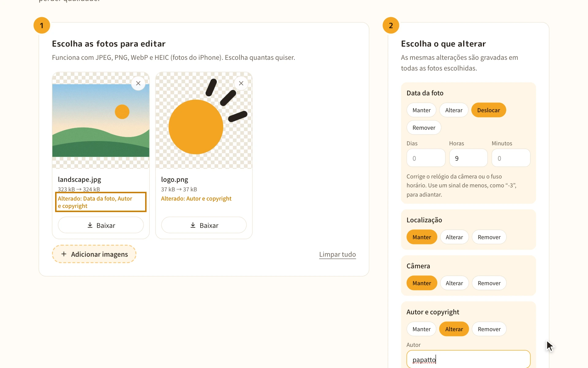Choose Alterar for Localização
Image resolution: width=588 pixels, height=368 pixels.
coord(454,237)
